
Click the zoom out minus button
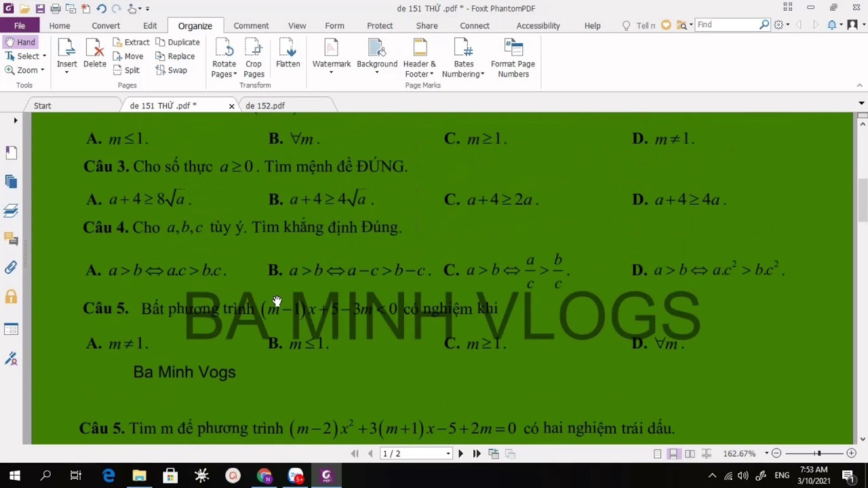coord(776,453)
